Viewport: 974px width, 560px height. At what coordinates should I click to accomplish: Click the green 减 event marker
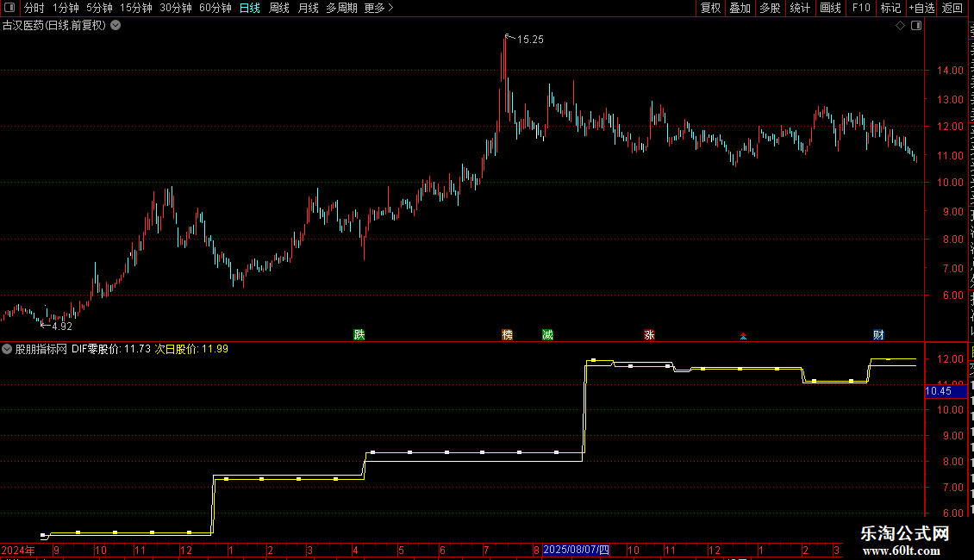[x=547, y=334]
